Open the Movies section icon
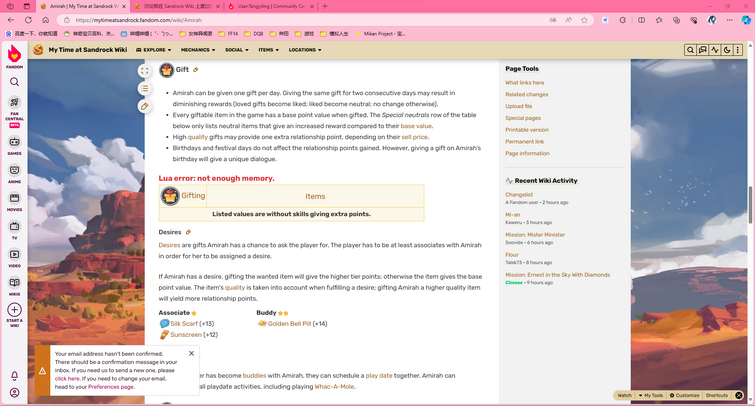The image size is (755, 406). (x=14, y=201)
